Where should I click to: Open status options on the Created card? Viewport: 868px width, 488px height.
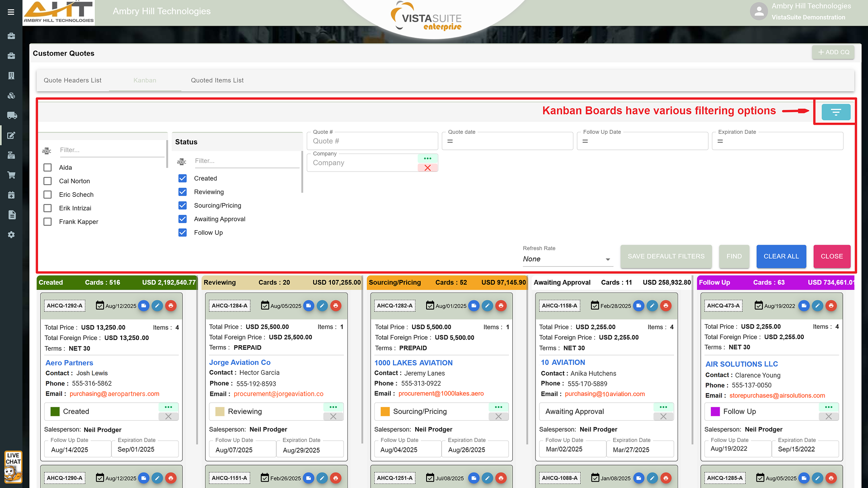point(168,407)
